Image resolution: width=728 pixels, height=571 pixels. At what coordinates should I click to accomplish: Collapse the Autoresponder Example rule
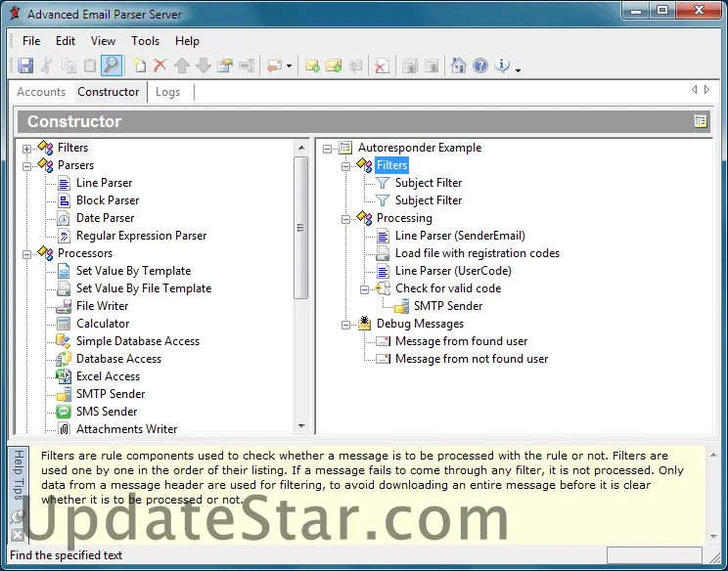pos(328,149)
